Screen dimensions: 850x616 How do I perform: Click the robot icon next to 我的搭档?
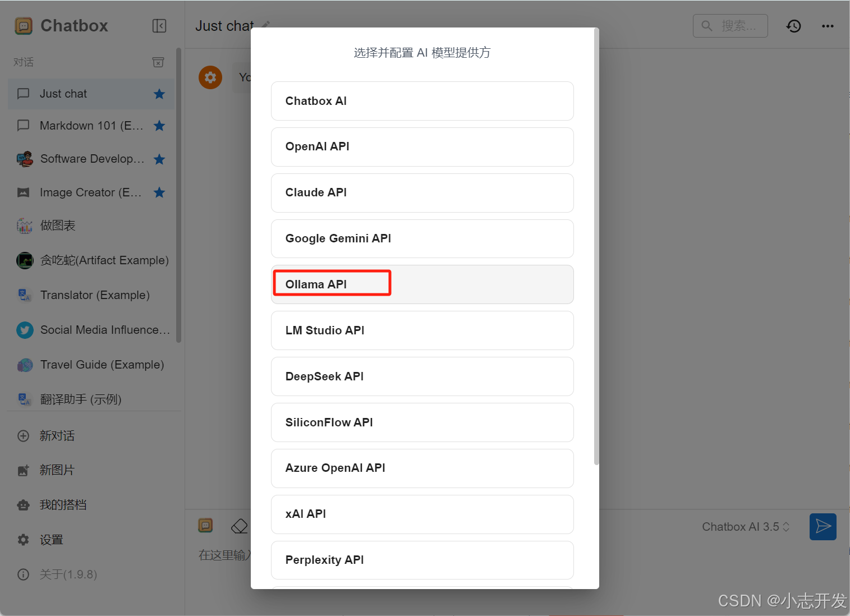pyautogui.click(x=24, y=505)
